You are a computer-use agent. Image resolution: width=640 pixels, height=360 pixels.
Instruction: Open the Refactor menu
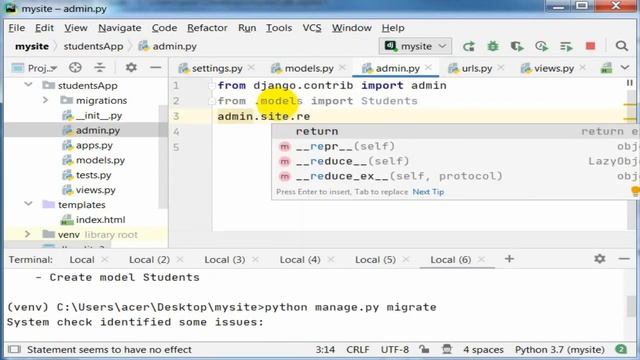click(207, 28)
